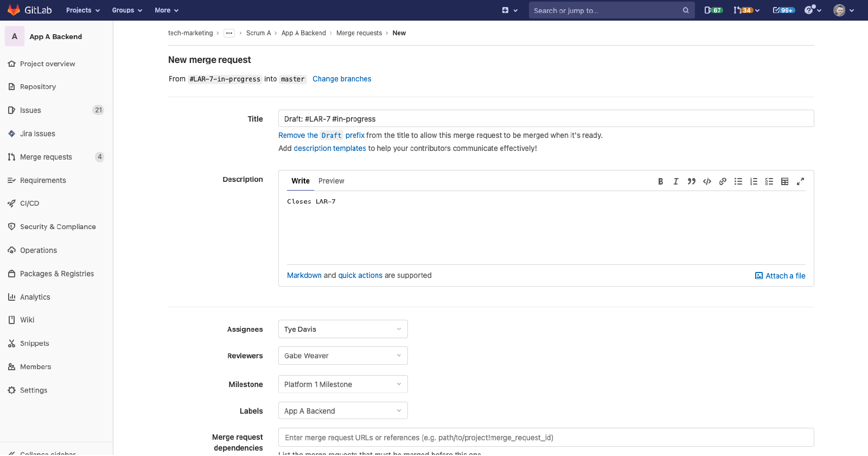Expand the Reviewers dropdown showing Gabe Weaver

pos(343,356)
